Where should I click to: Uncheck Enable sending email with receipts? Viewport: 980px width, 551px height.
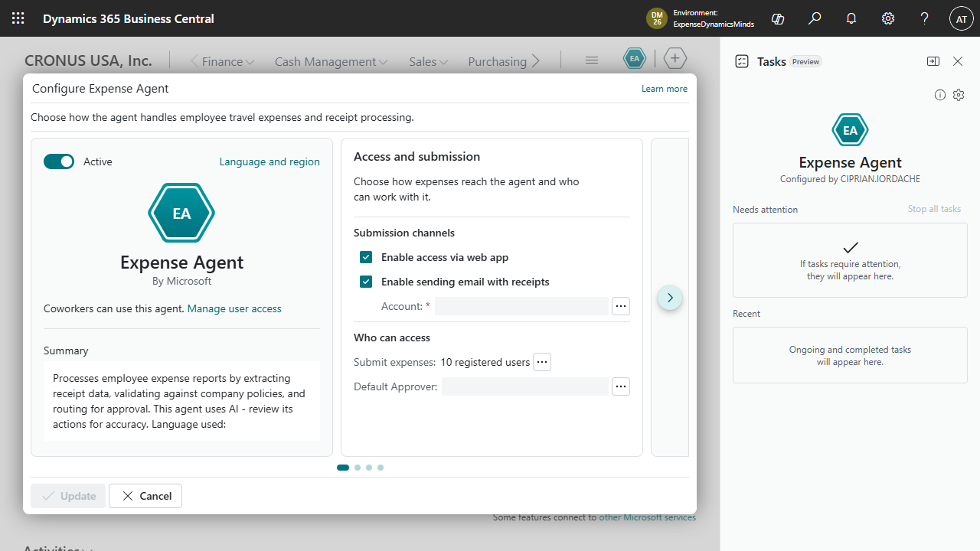(x=366, y=282)
